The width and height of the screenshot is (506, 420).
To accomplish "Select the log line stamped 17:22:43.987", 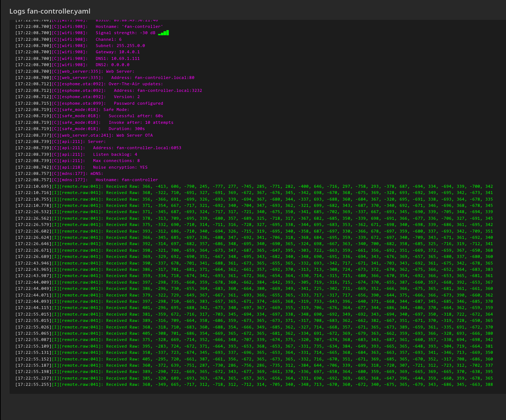I will pos(254,276).
